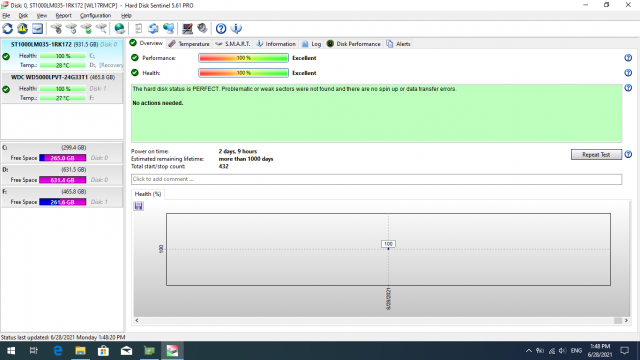Click the start/stop count value 432
640x360 pixels.
[223, 167]
